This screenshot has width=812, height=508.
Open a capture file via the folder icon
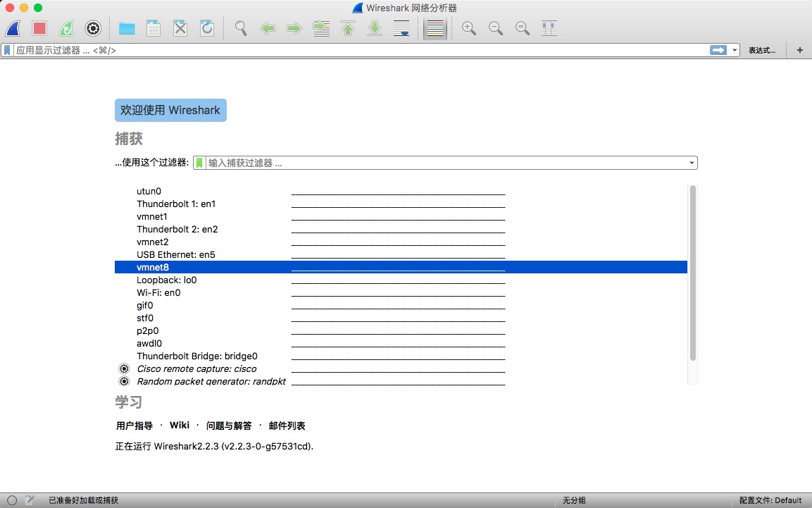(x=127, y=28)
